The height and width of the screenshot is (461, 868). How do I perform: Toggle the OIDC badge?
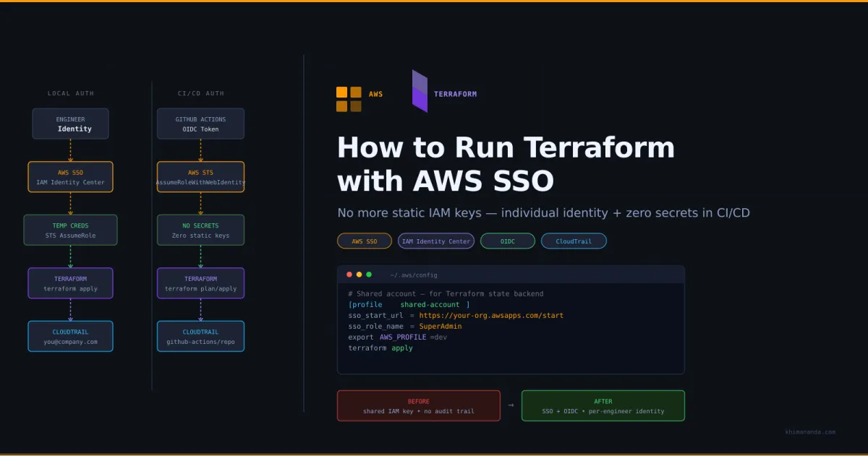507,241
